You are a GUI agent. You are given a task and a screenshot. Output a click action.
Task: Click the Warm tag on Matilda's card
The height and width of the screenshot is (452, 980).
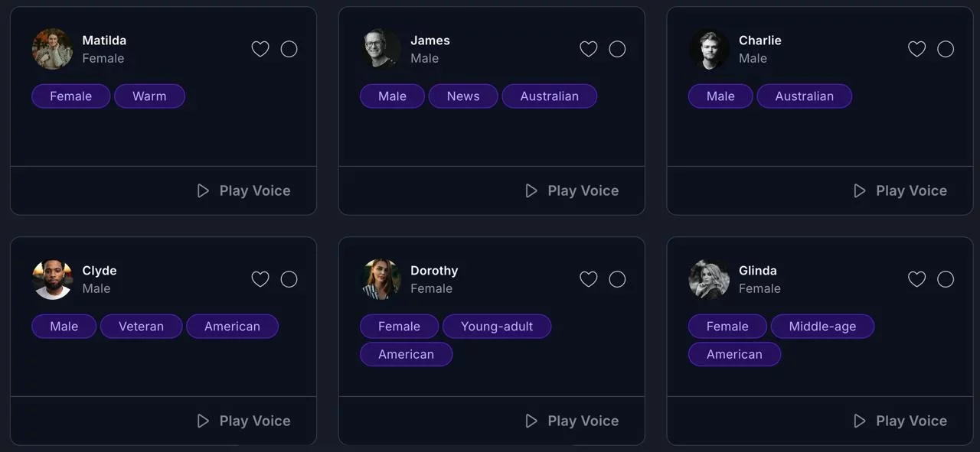pos(149,96)
